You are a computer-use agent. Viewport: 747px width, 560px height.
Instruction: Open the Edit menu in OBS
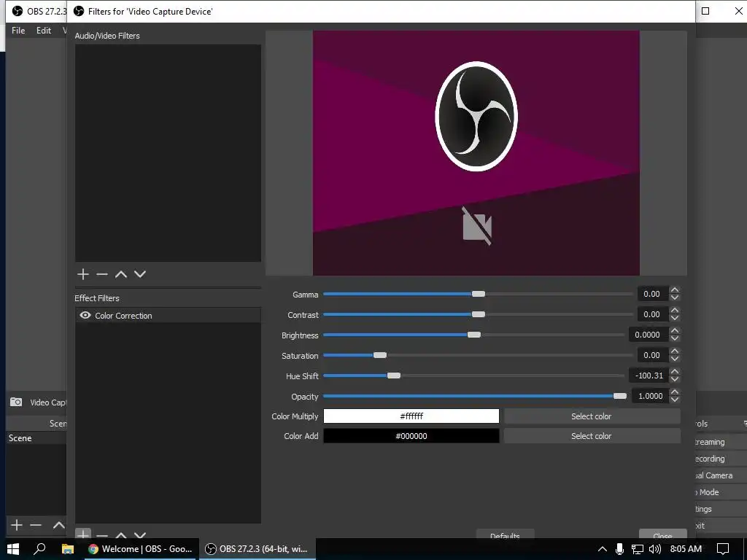(44, 31)
